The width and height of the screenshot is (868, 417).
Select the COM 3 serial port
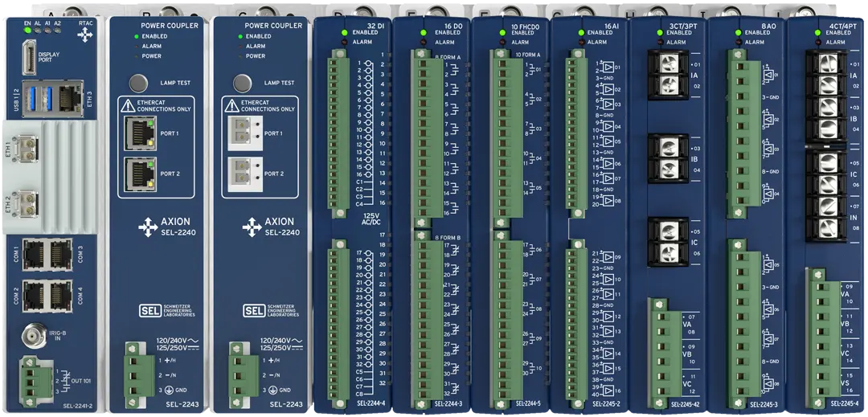click(x=59, y=255)
